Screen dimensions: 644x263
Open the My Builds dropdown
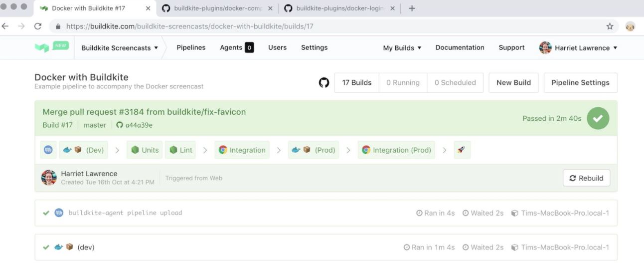pyautogui.click(x=402, y=48)
